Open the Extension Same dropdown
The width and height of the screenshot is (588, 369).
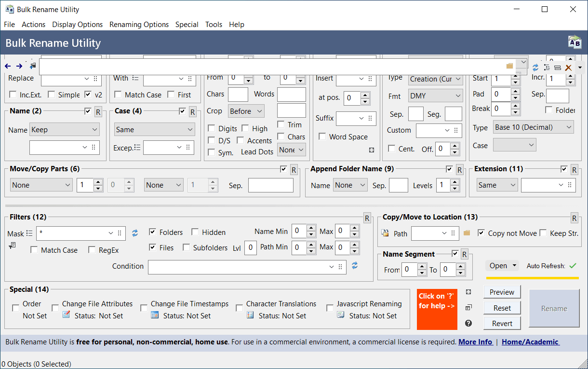pyautogui.click(x=497, y=185)
